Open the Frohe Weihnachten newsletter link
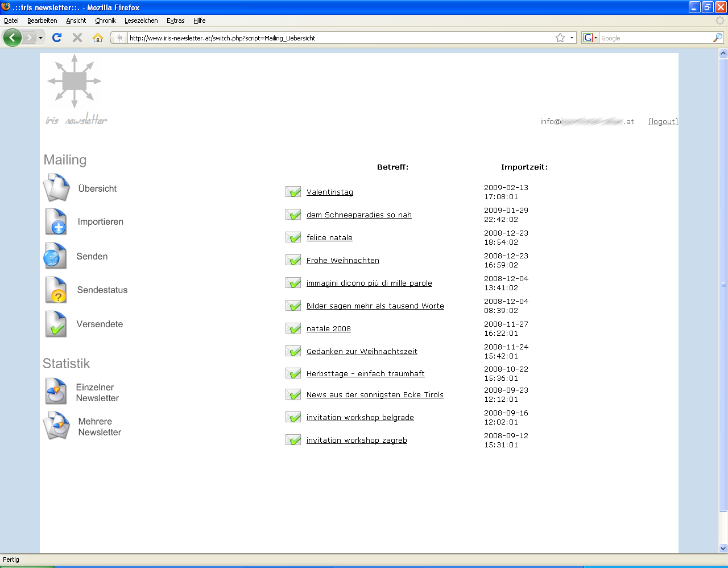 pyautogui.click(x=342, y=260)
